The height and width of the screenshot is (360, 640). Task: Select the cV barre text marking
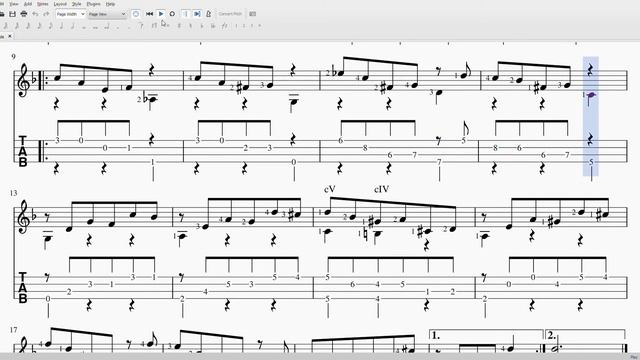point(330,189)
